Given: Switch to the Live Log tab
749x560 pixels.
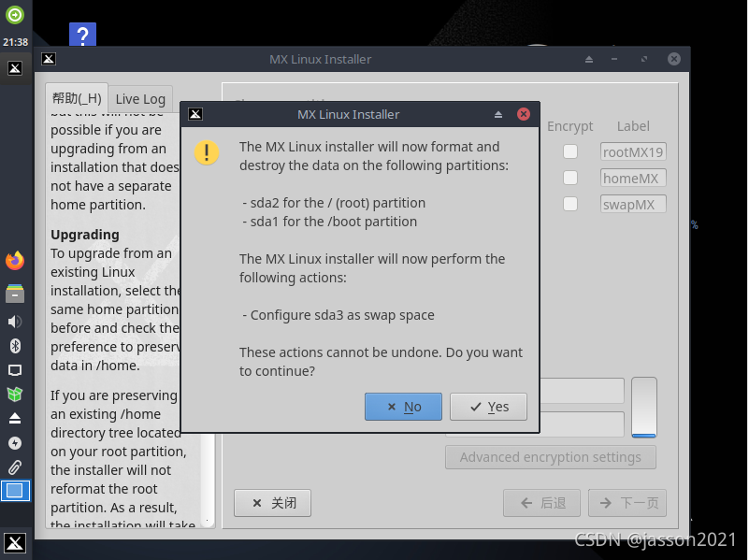Looking at the screenshot, I should pos(140,99).
